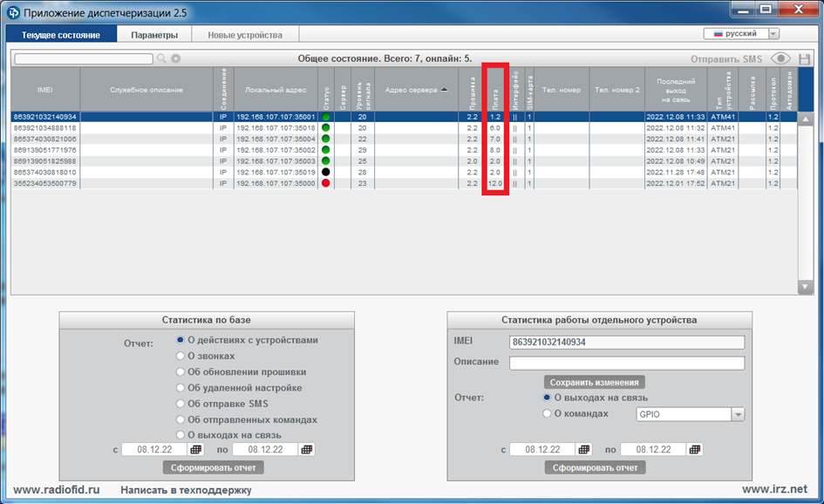Screen dimensions: 824x504
Task: Open calendar for device report end date
Action: [x=695, y=449]
